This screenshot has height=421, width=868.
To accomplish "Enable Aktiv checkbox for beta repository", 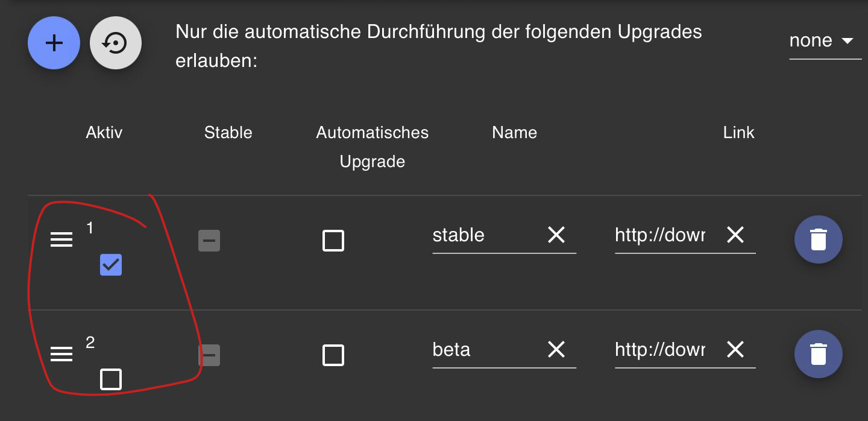I will [111, 379].
